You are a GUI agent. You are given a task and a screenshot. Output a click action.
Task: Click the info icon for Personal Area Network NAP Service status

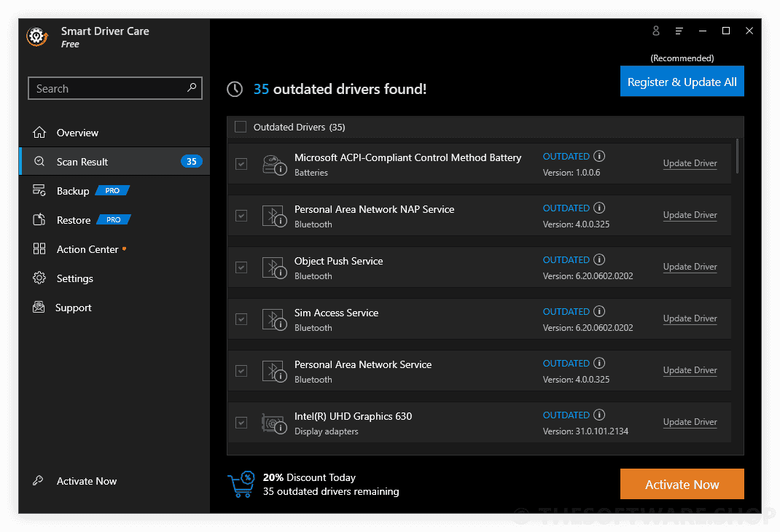point(599,208)
